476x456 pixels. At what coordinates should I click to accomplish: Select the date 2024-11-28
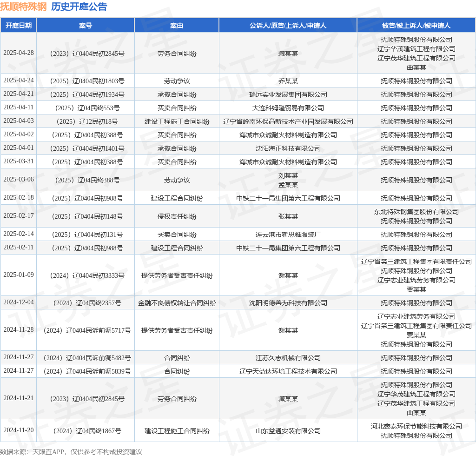(x=19, y=330)
